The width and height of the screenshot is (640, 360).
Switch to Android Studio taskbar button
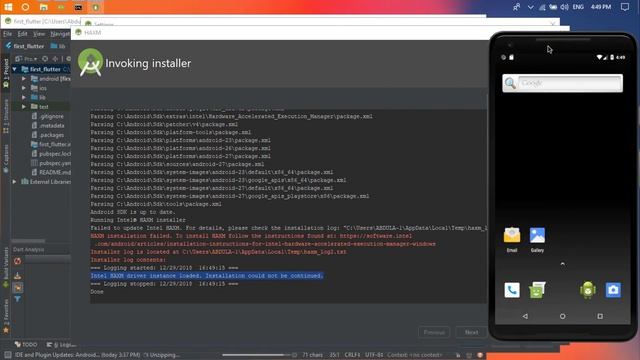click(96, 7)
